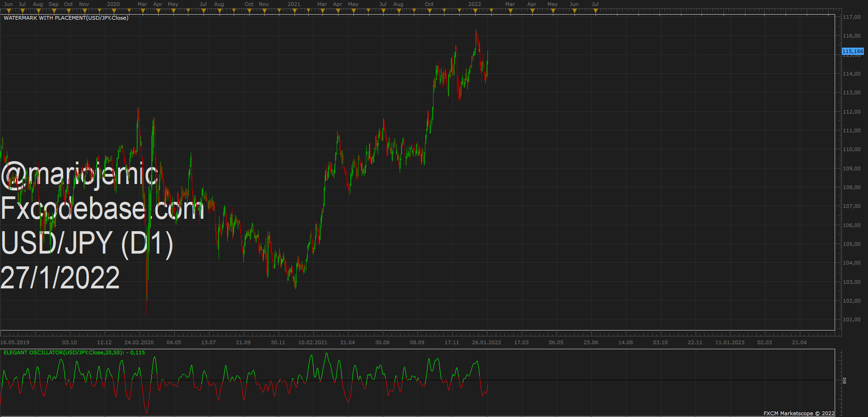Click the 106,00 price axis label
The width and height of the screenshot is (868, 417).
click(x=852, y=225)
